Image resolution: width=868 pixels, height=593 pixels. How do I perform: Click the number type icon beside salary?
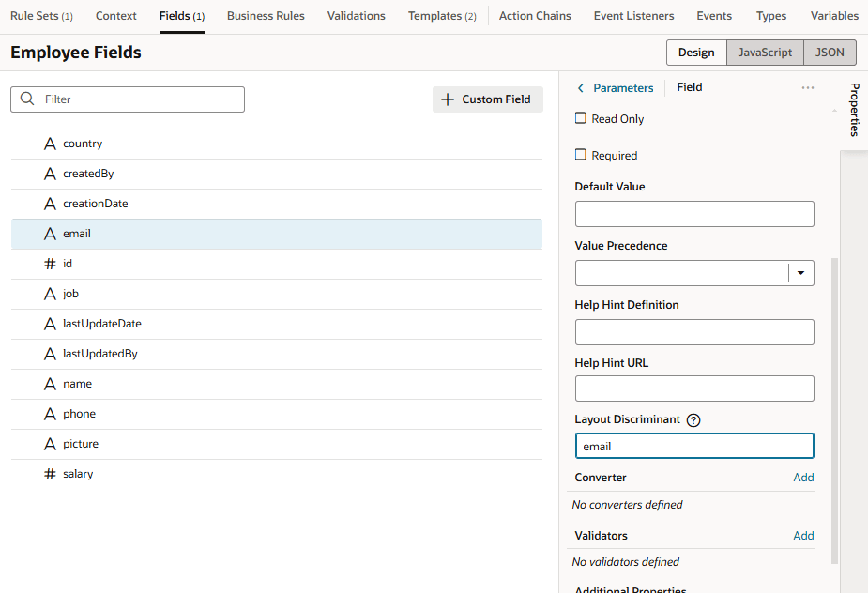click(x=51, y=474)
